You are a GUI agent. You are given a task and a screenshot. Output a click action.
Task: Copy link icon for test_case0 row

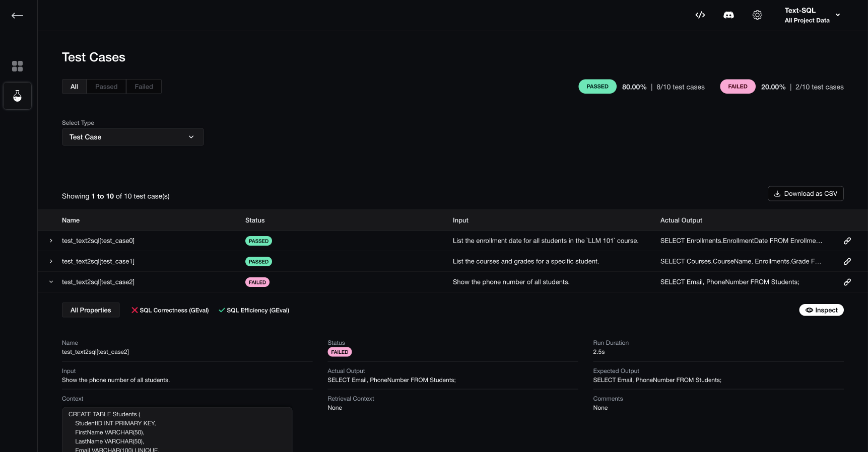pos(847,241)
